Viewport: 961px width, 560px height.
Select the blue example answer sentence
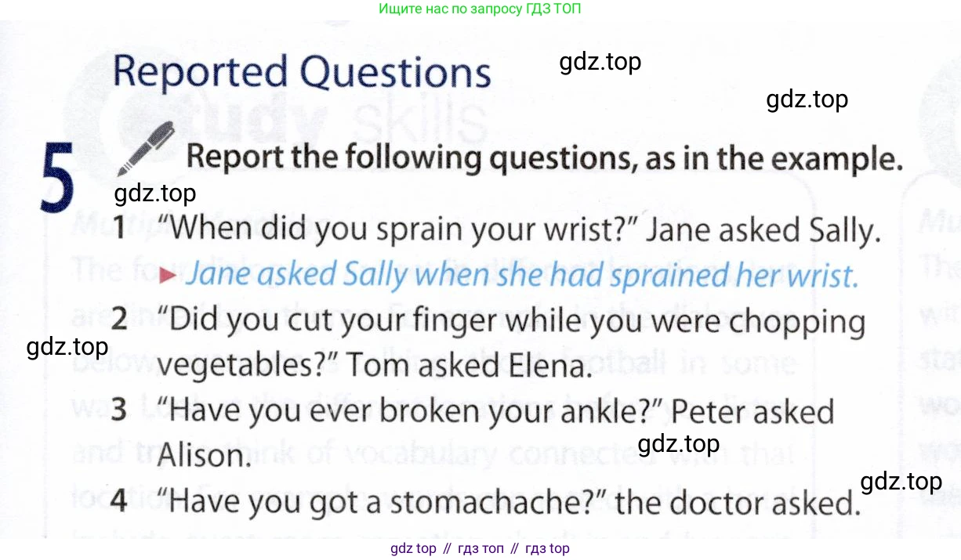520,275
